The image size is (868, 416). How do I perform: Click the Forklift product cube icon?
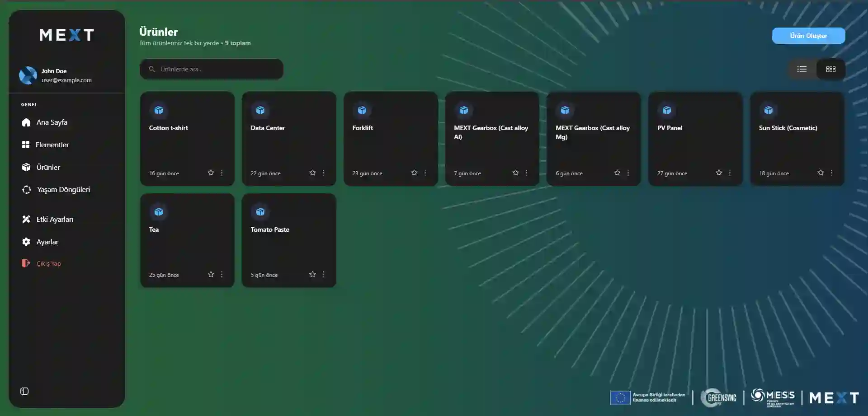362,110
